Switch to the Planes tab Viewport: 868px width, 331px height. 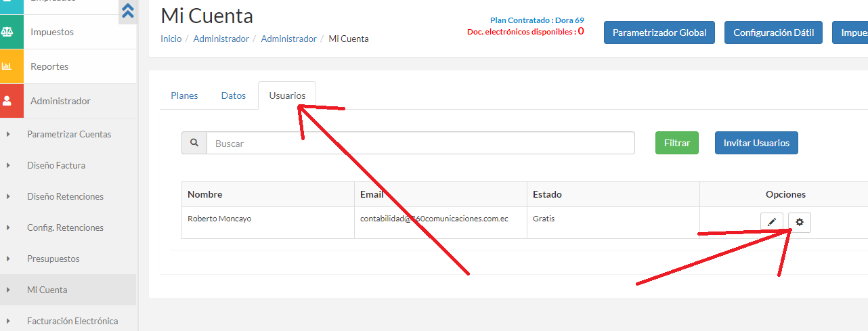point(184,95)
